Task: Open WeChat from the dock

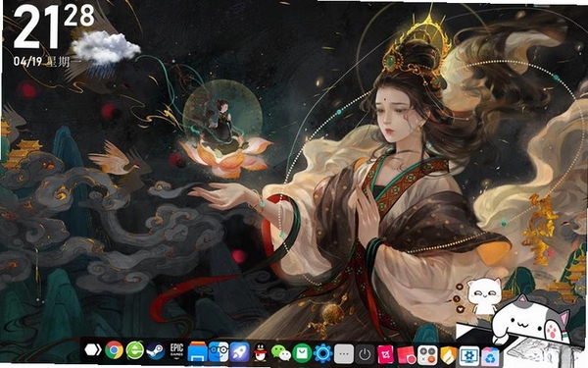Action: [x=281, y=353]
